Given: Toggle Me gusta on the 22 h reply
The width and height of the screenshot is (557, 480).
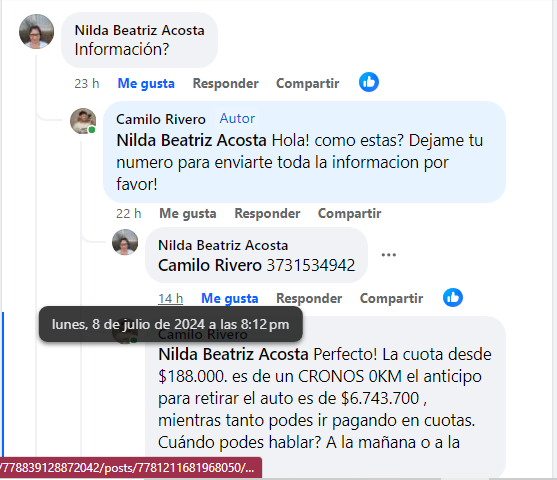Looking at the screenshot, I should pyautogui.click(x=188, y=214).
